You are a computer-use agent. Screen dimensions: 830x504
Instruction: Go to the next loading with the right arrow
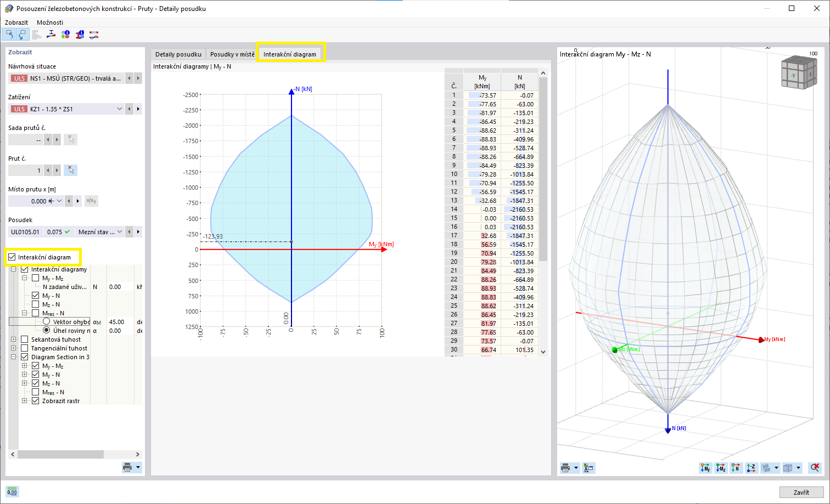pyautogui.click(x=138, y=109)
